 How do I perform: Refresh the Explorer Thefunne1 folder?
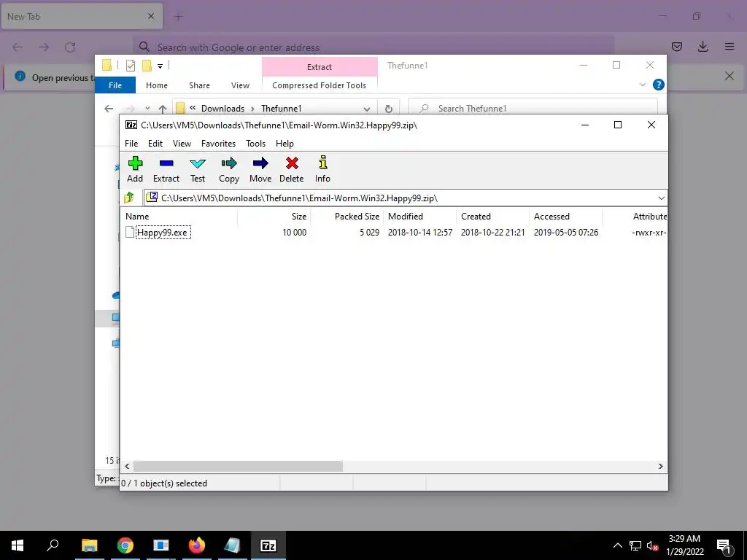(389, 109)
